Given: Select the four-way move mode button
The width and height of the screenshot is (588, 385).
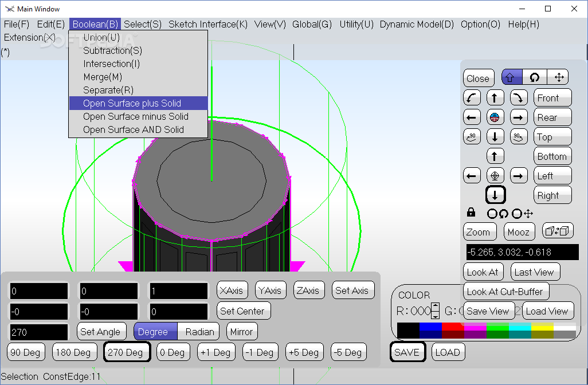Looking at the screenshot, I should (x=558, y=77).
